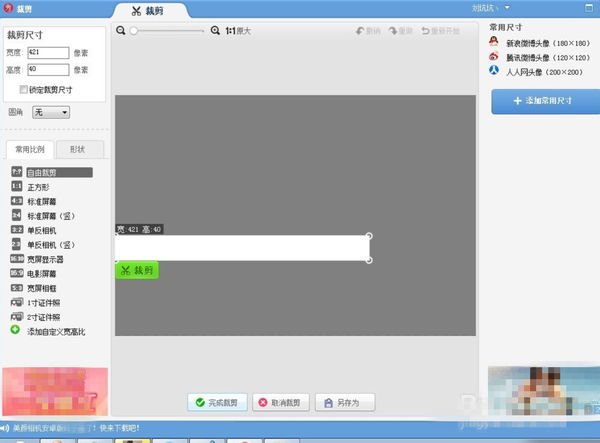Click the green 裁剪 button on canvas
600x443 pixels.
pos(137,270)
